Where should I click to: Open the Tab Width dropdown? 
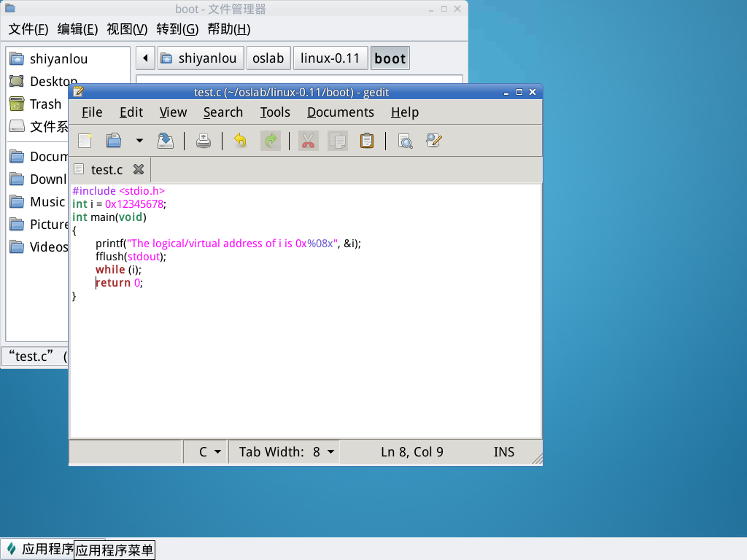[x=287, y=452]
